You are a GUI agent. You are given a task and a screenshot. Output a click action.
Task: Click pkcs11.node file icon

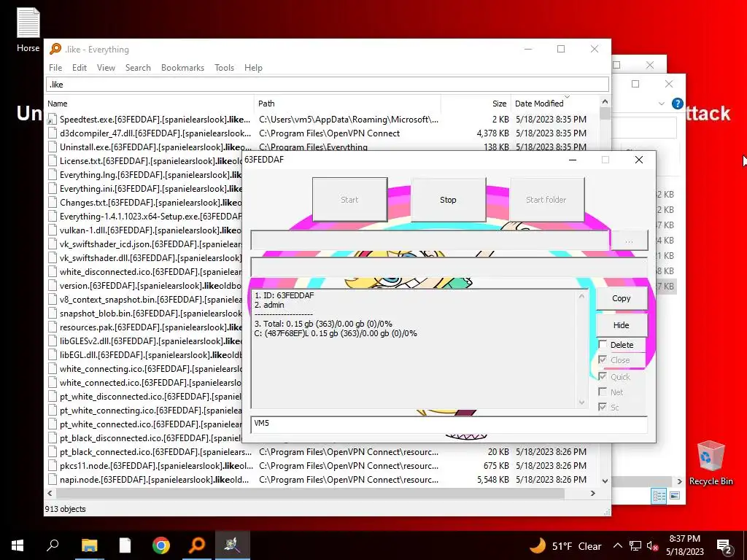[52, 466]
